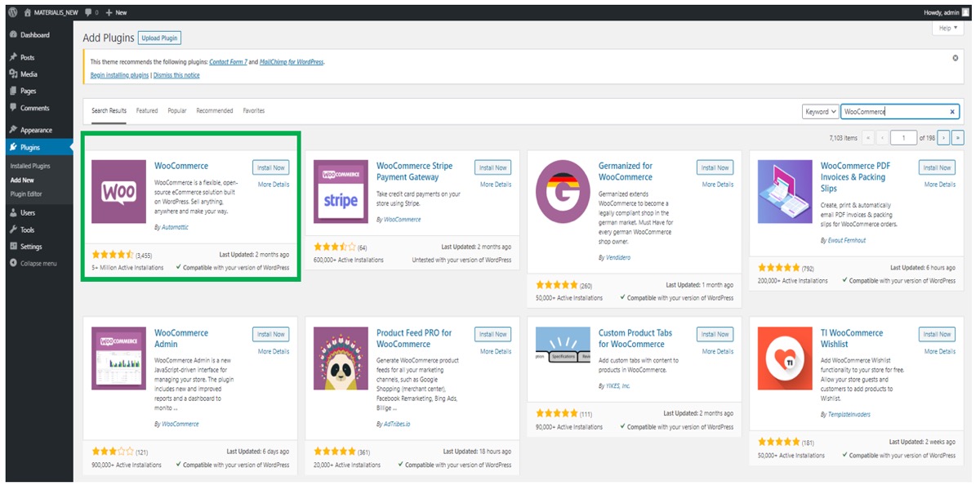The height and width of the screenshot is (490, 980).
Task: Go to next page of plugin results
Action: [x=943, y=138]
